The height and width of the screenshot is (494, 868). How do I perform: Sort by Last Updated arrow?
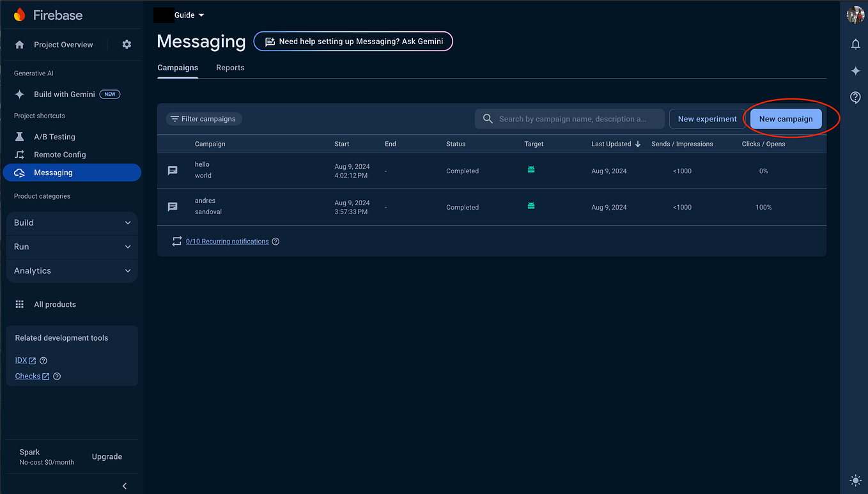click(638, 144)
